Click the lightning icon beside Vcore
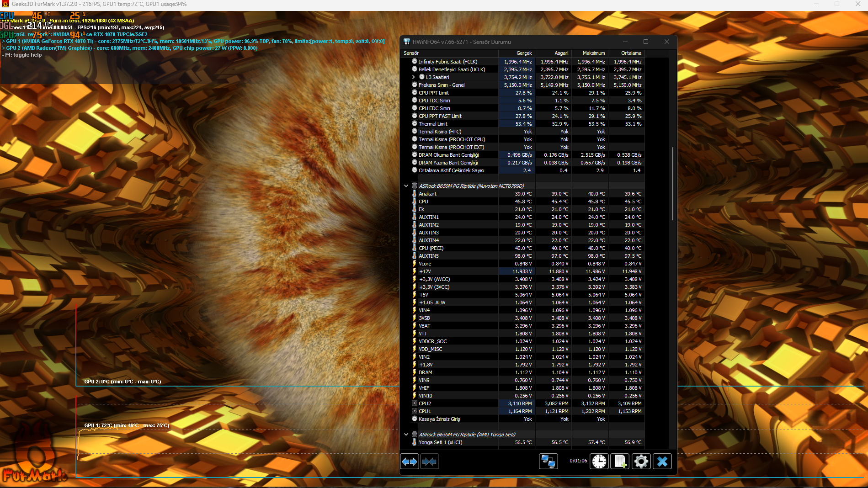The width and height of the screenshot is (868, 488). point(415,264)
